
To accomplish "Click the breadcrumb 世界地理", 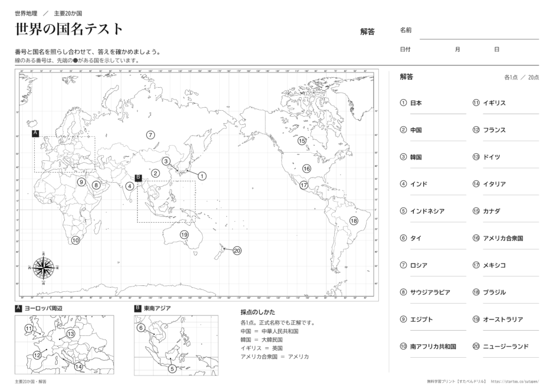I will point(26,14).
